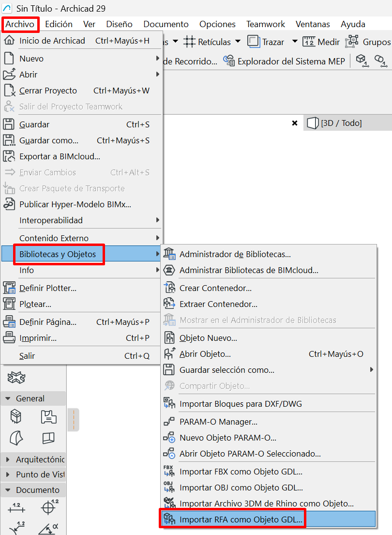Viewport: 392px width, 535px height.
Task: Click the Retículas grid icon in toolbar
Action: pos(189,42)
